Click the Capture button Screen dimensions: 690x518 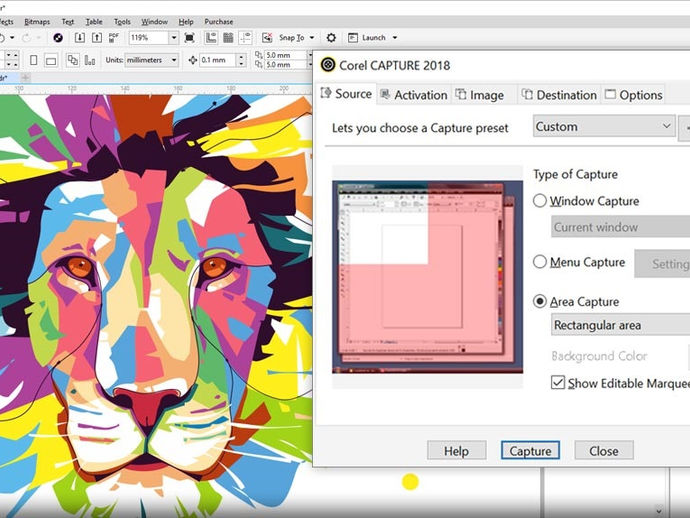pos(530,451)
